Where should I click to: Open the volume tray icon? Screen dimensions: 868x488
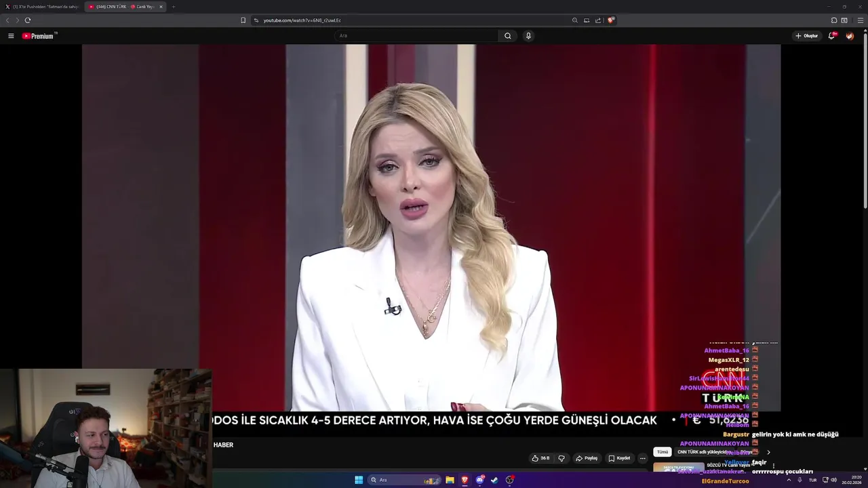[x=833, y=480]
